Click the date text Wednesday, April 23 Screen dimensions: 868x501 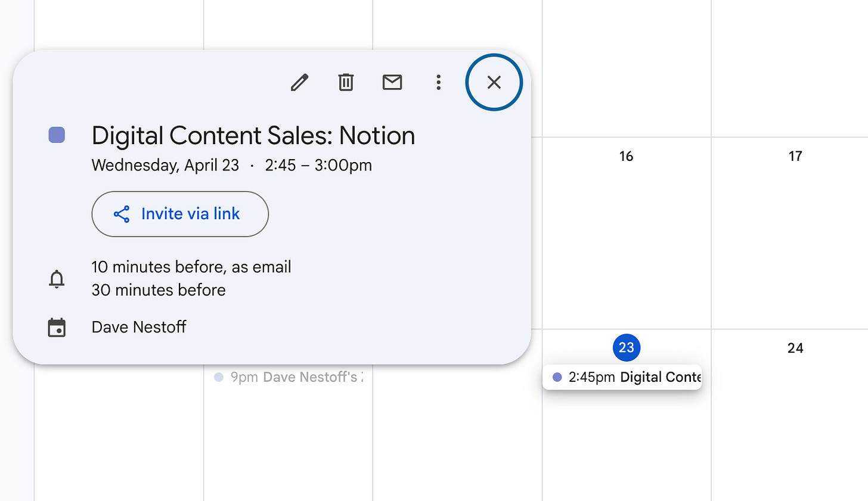(165, 165)
